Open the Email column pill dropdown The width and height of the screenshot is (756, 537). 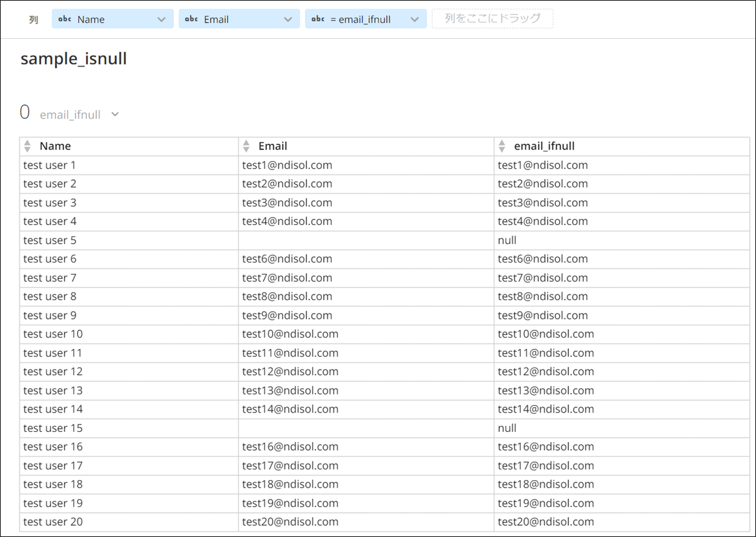click(x=288, y=19)
